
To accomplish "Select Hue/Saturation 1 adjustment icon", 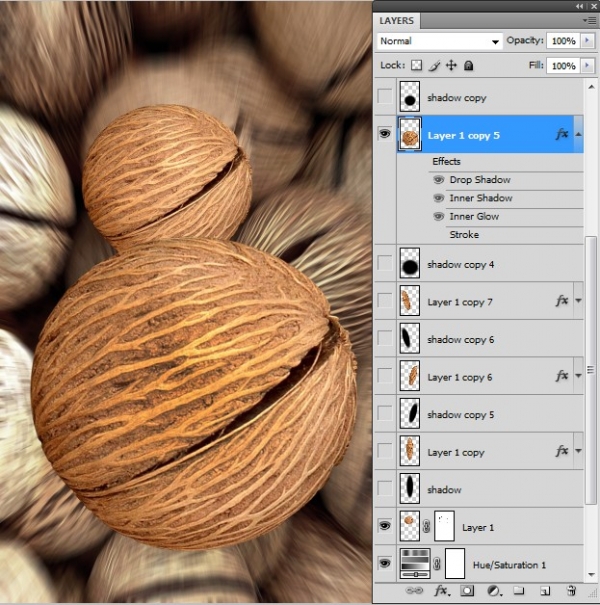I will (x=415, y=564).
